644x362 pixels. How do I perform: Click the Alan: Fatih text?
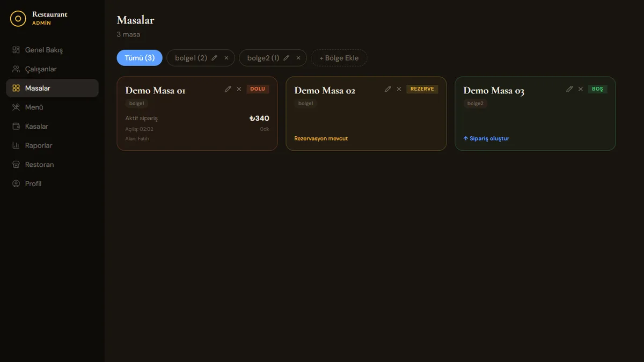[x=137, y=139]
